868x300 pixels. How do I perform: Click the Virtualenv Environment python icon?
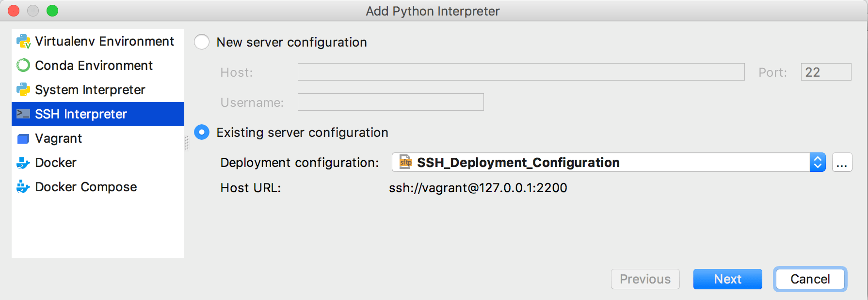pyautogui.click(x=23, y=41)
